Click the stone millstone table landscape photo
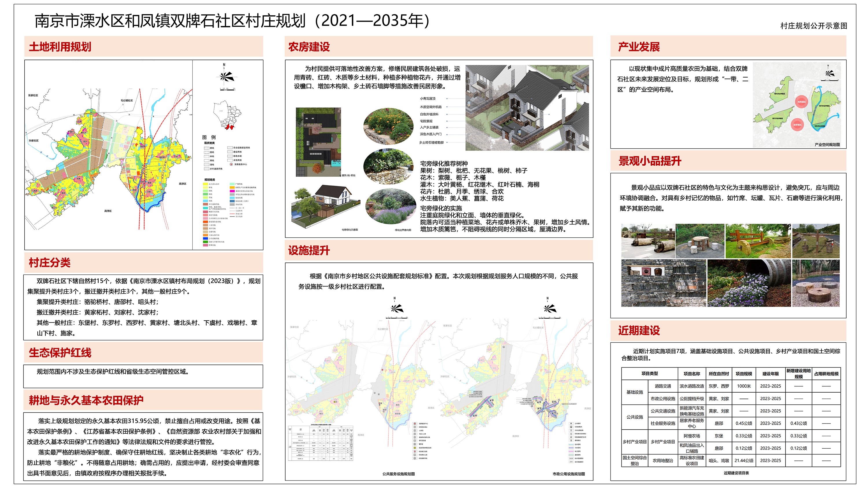 click(x=700, y=241)
